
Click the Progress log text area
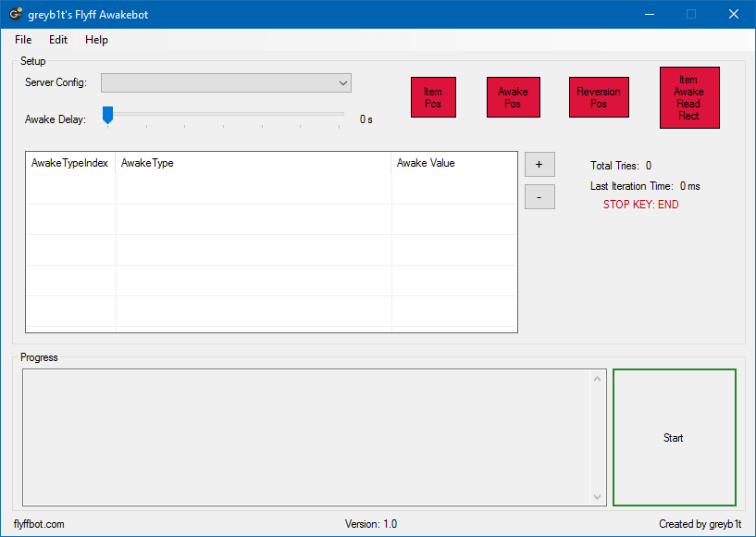click(x=306, y=438)
